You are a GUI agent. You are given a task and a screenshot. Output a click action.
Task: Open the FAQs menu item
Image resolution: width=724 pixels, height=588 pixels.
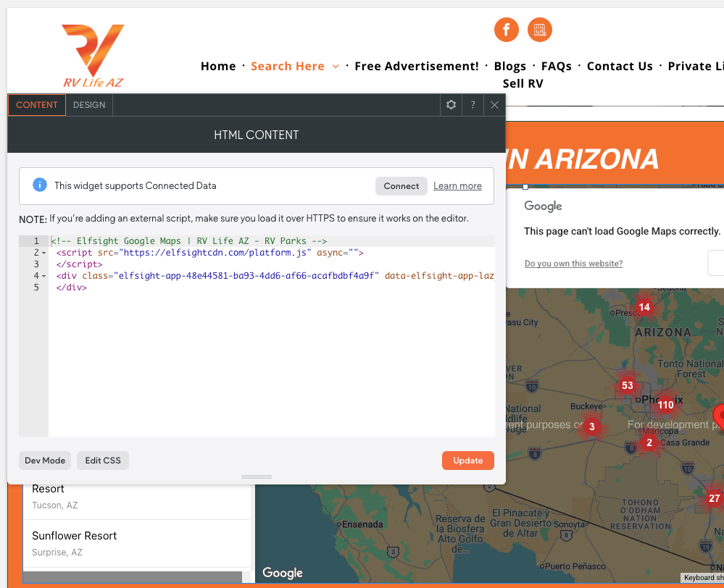pos(557,67)
